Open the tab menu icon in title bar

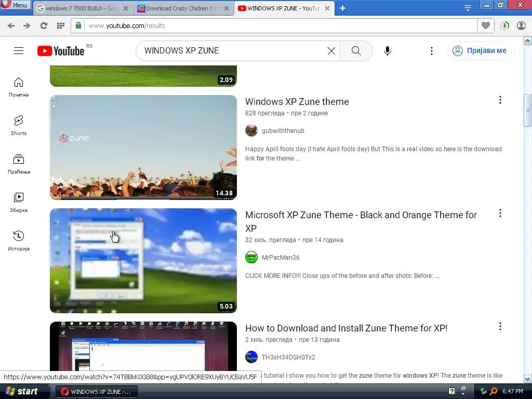[468, 8]
